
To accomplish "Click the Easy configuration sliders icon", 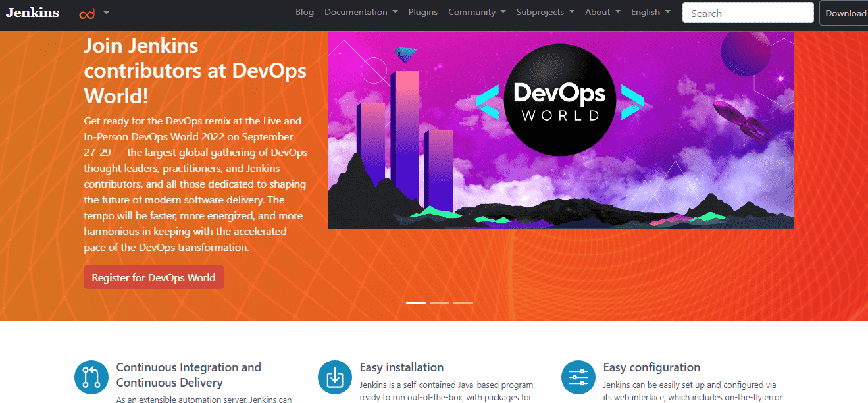I will [x=578, y=377].
